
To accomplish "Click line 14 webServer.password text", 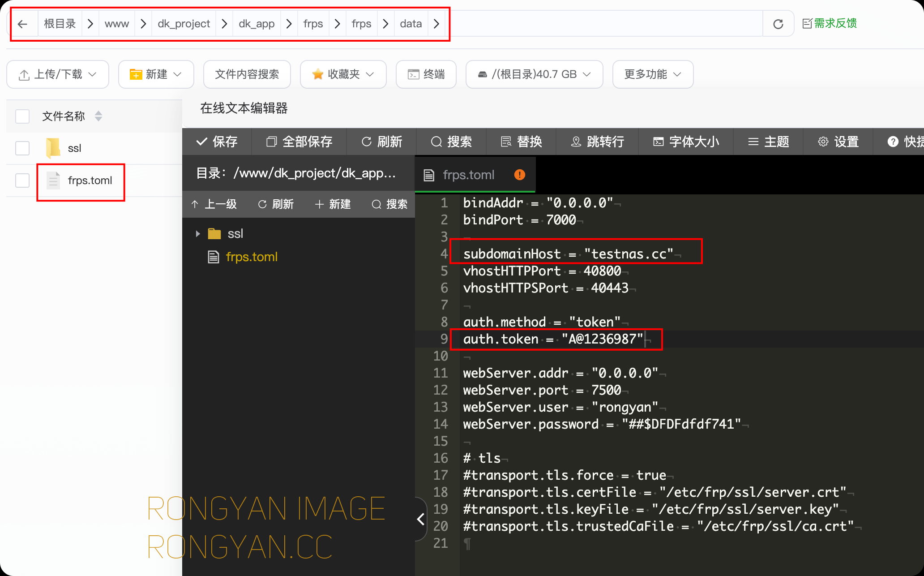I will (x=602, y=424).
